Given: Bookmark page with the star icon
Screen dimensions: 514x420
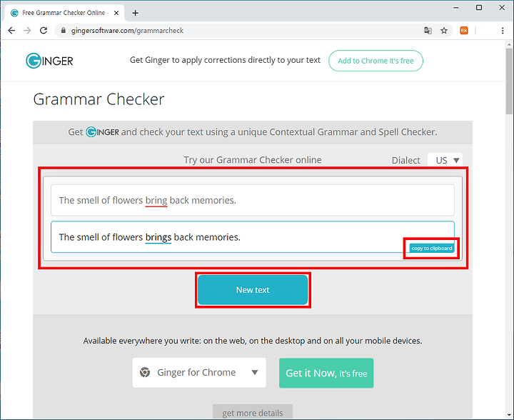Looking at the screenshot, I should tap(444, 31).
